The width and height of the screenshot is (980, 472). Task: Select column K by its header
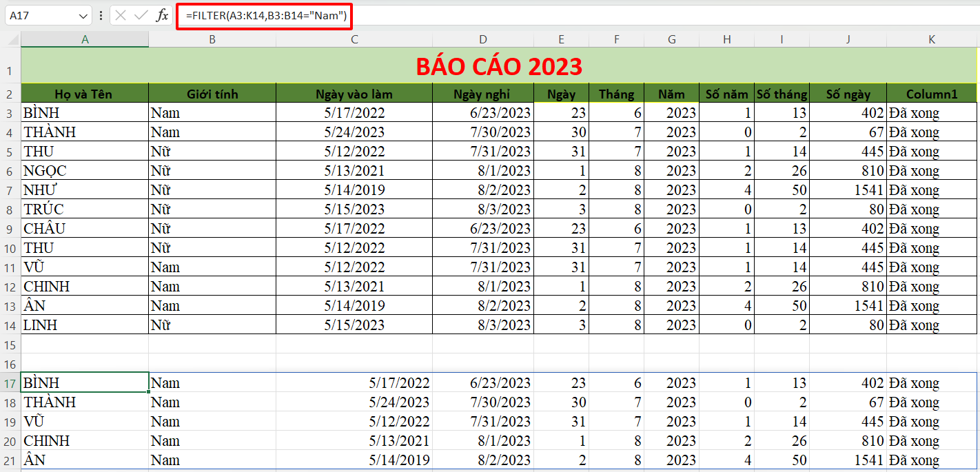coord(931,40)
